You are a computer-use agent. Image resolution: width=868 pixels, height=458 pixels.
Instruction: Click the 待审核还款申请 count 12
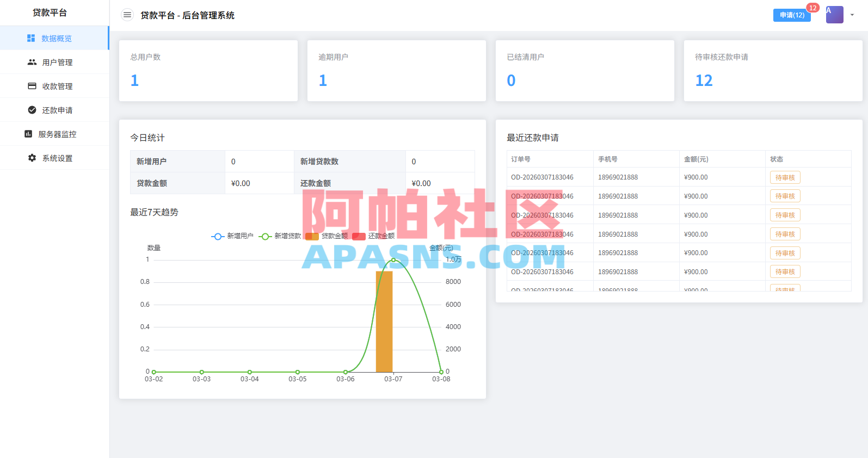704,81
